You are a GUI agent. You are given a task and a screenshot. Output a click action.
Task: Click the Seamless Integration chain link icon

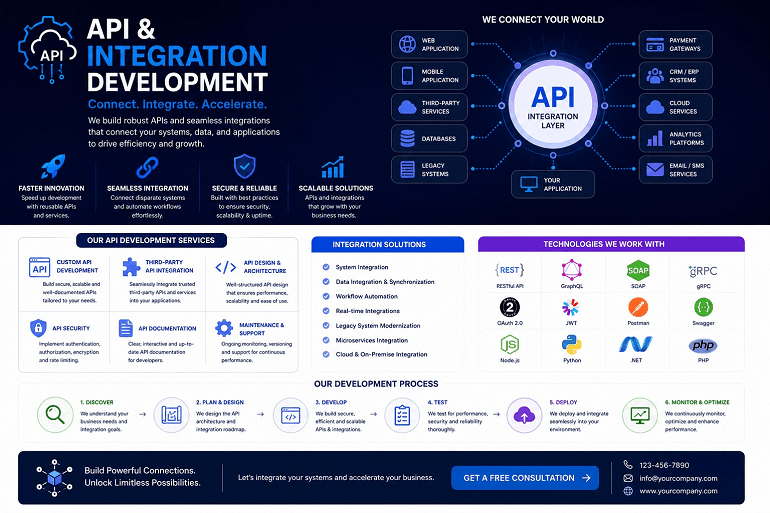pos(147,167)
